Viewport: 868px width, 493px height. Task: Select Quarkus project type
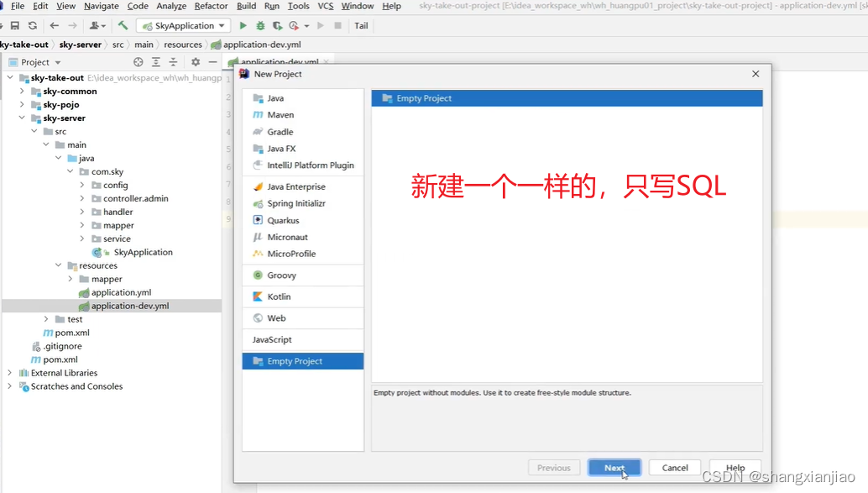click(x=303, y=221)
